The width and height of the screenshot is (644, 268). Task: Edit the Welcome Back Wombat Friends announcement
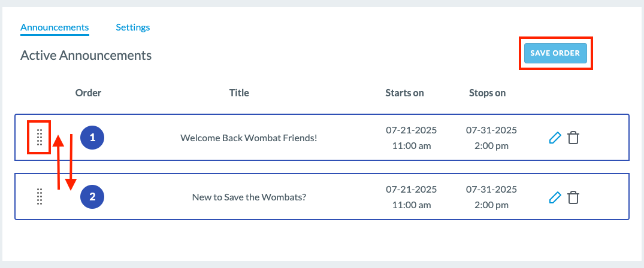[555, 138]
